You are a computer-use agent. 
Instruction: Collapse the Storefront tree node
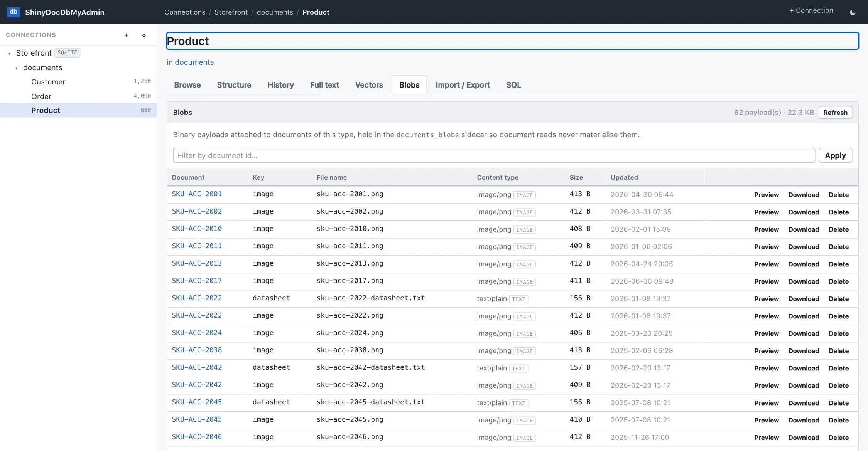(x=10, y=54)
